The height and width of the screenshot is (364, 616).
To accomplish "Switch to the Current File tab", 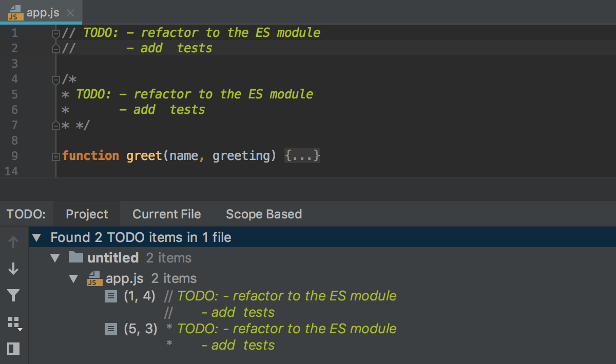I will coord(167,214).
